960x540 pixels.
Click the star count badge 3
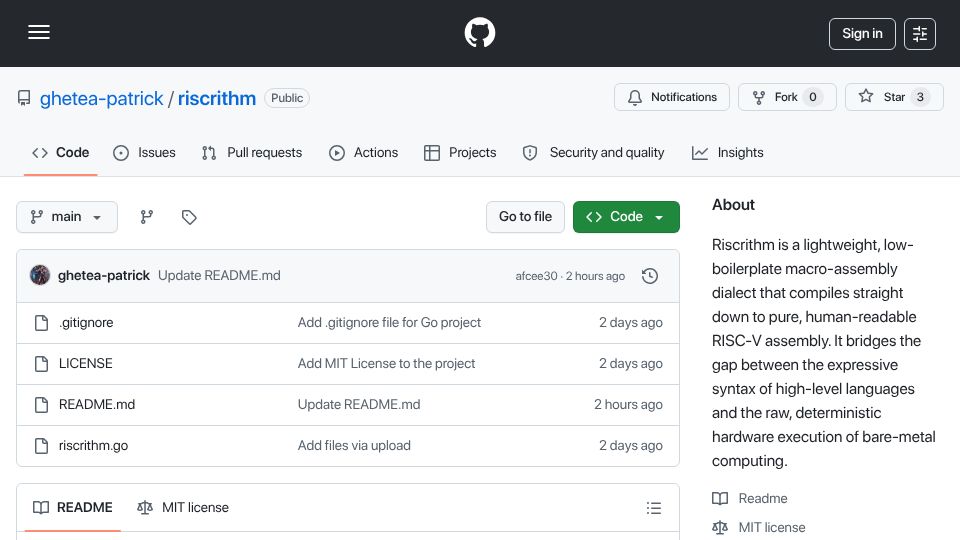pyautogui.click(x=920, y=97)
